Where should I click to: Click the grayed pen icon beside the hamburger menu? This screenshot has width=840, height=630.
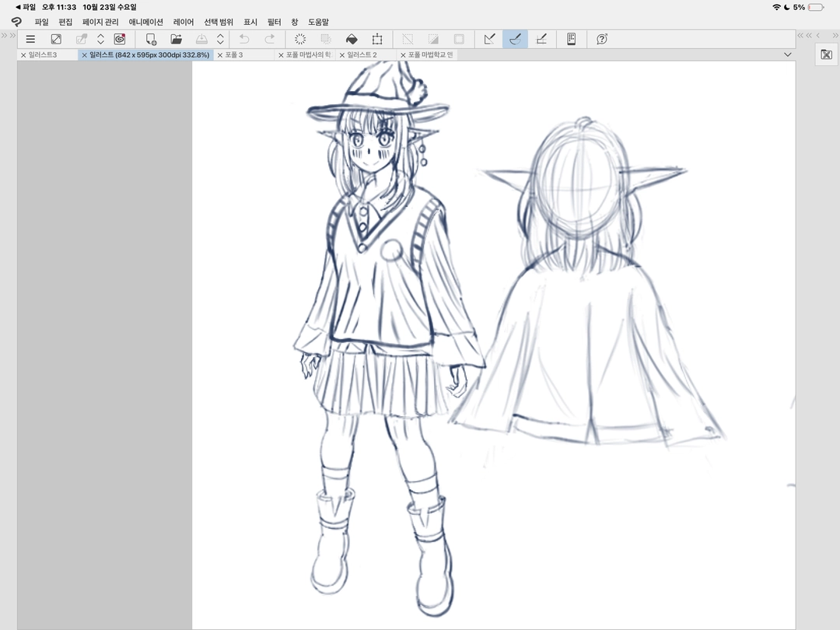82,39
